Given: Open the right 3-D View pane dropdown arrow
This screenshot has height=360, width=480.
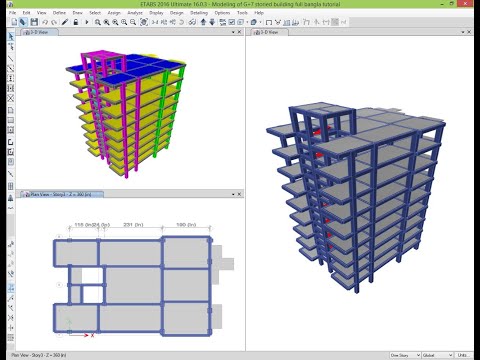Looking at the screenshot, I should coord(463,32).
